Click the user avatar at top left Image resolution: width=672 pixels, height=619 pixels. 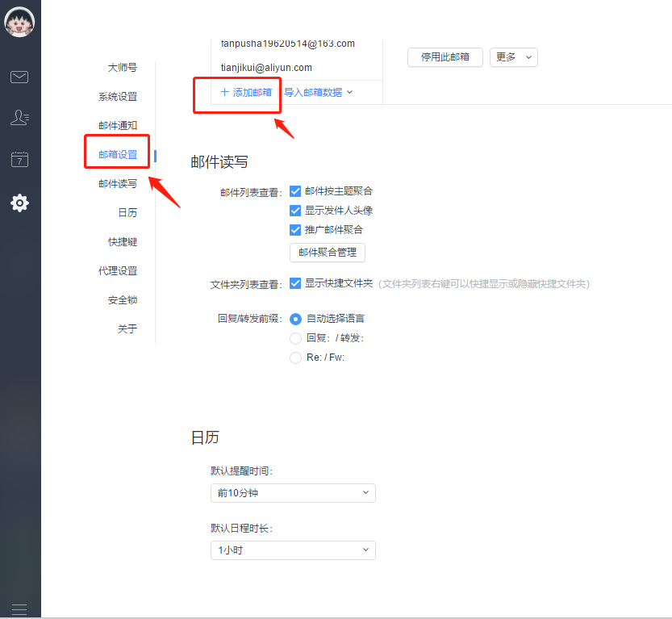click(19, 22)
